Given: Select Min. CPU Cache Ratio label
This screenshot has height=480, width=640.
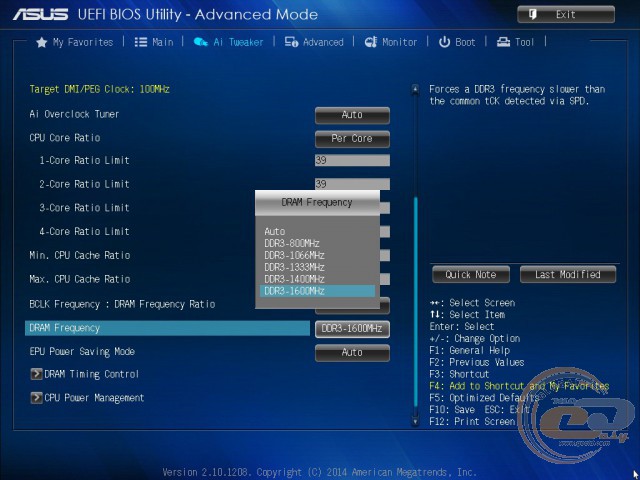Looking at the screenshot, I should (80, 255).
